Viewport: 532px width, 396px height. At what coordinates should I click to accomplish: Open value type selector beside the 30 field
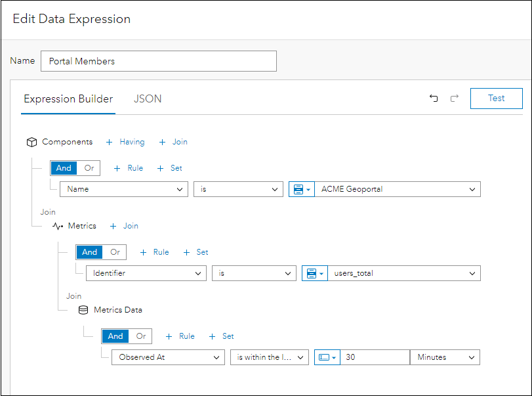tap(327, 357)
